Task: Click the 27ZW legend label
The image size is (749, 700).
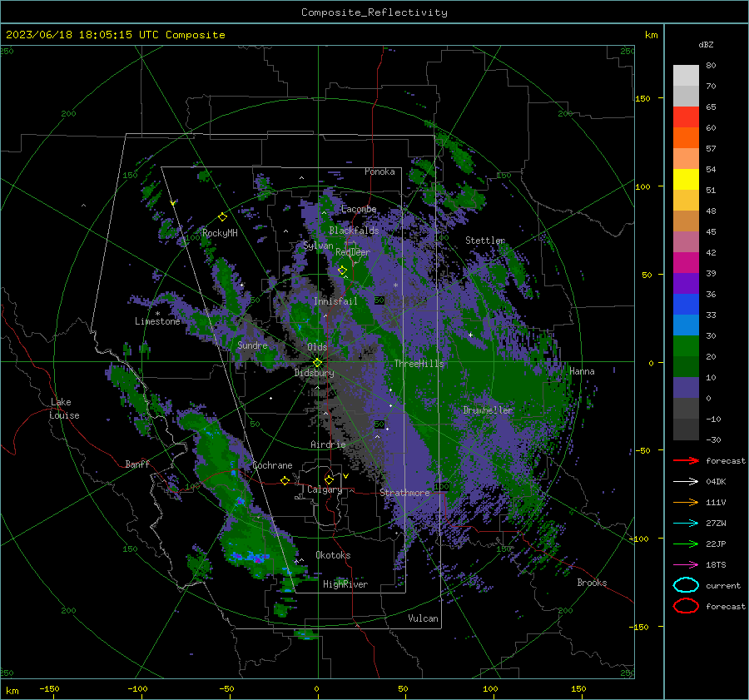Action: 716,524
